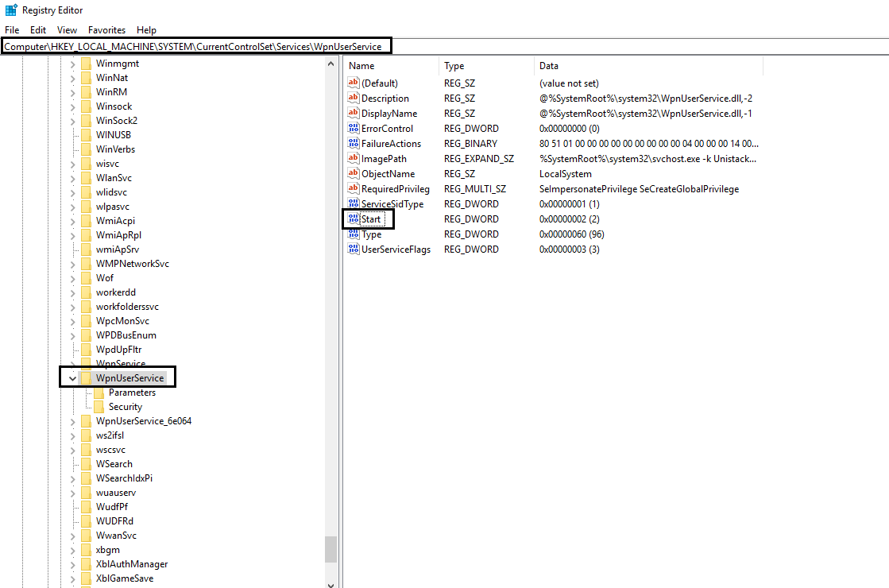
Task: Expand the wscsvc key
Action: click(72, 451)
